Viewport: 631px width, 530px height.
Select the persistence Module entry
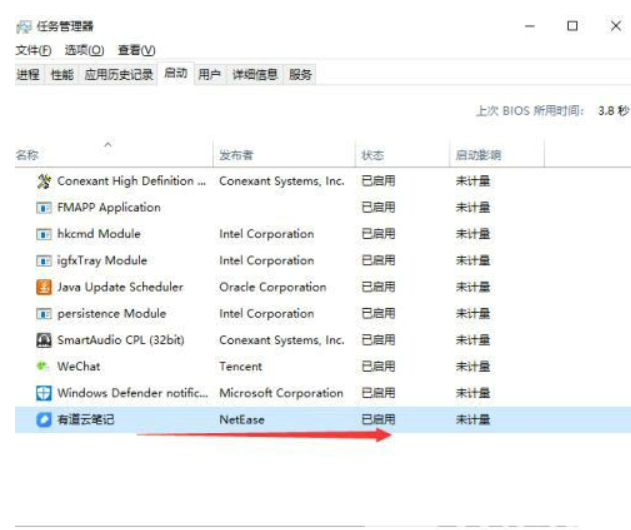click(x=112, y=313)
